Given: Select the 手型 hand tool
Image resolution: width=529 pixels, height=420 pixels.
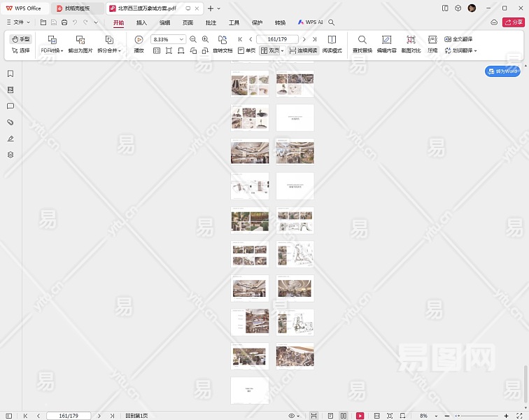Looking at the screenshot, I should coord(20,39).
